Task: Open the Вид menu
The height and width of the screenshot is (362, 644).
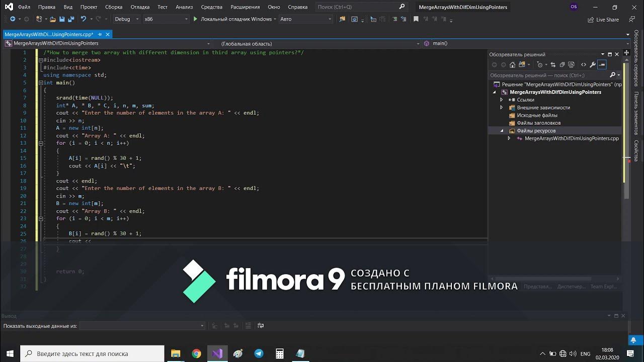Action: (x=68, y=7)
